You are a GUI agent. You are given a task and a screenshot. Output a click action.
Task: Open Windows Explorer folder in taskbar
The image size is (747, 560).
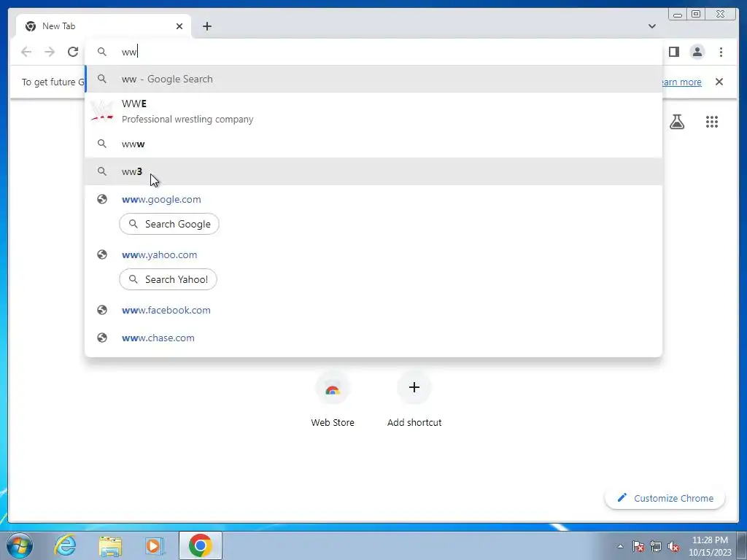110,545
